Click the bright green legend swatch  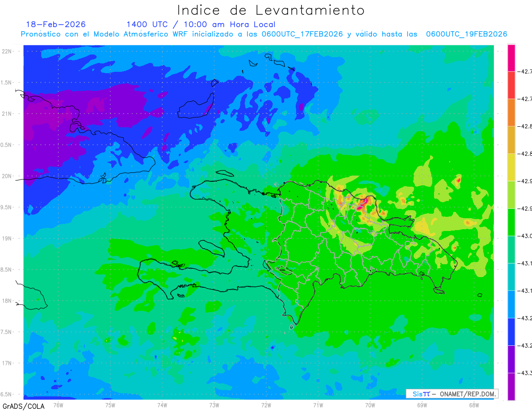511,222
